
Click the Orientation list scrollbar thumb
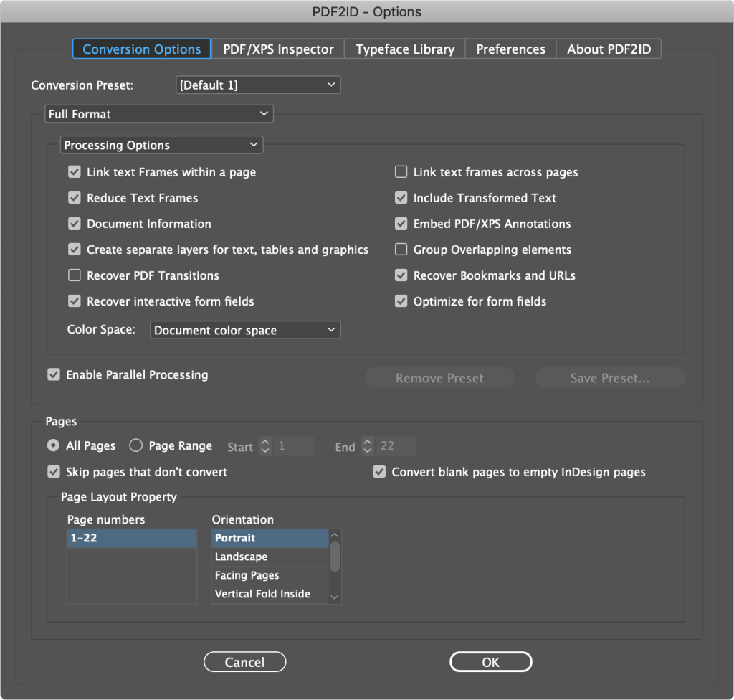(334, 557)
